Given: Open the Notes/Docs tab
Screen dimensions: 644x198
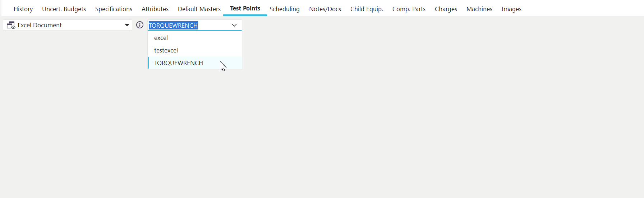Looking at the screenshot, I should [x=325, y=9].
